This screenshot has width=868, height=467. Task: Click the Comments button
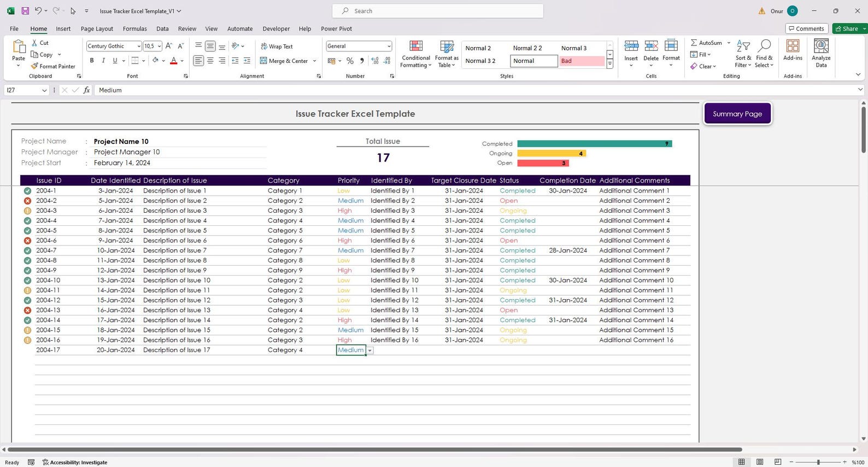tap(807, 28)
